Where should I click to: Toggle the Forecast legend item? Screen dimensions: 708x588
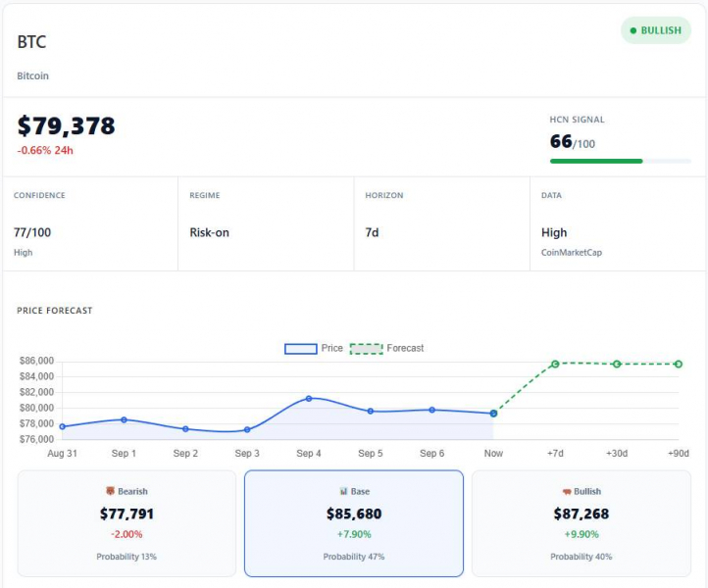(x=387, y=348)
